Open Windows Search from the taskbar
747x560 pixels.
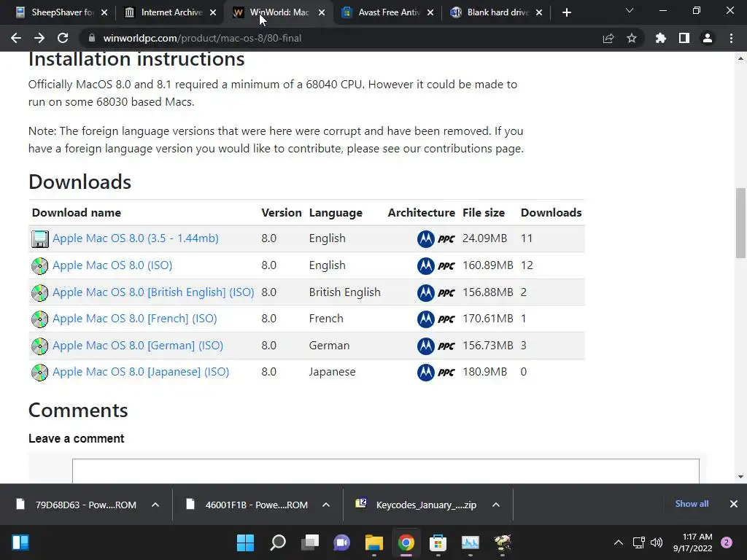278,542
